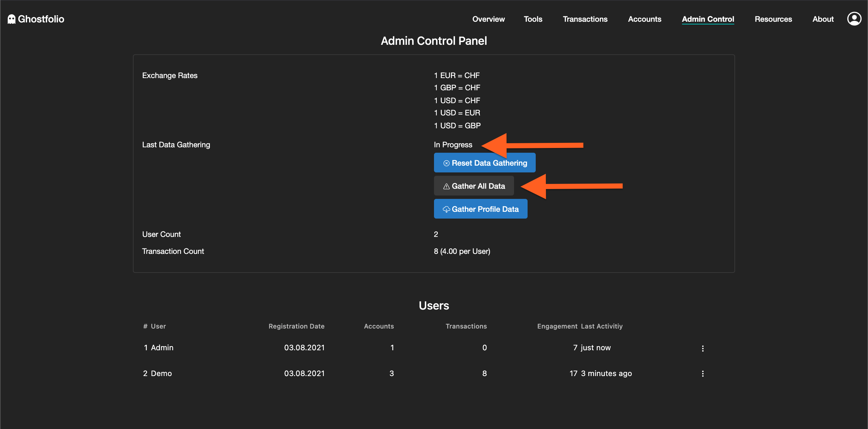Click '3 minutes ago' in the Demo row
The height and width of the screenshot is (429, 868).
tap(607, 373)
